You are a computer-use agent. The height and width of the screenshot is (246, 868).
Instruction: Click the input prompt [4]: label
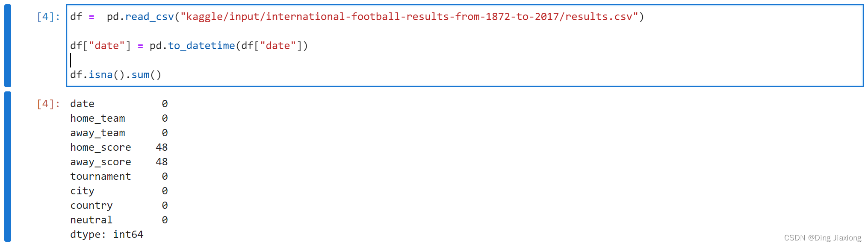48,17
